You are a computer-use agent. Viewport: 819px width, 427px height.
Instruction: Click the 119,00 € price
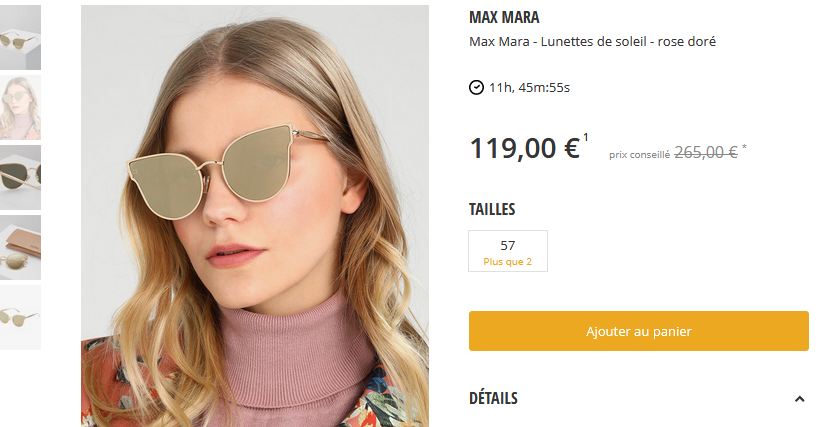click(524, 148)
